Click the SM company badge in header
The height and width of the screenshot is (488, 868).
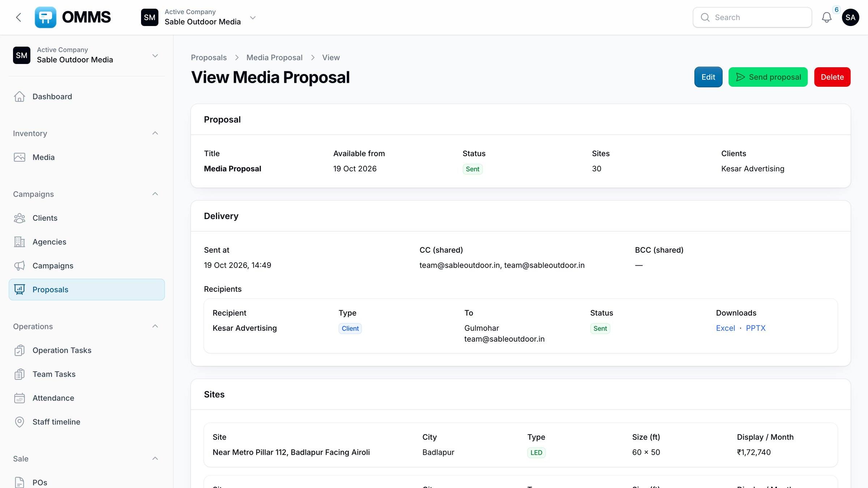pos(150,17)
